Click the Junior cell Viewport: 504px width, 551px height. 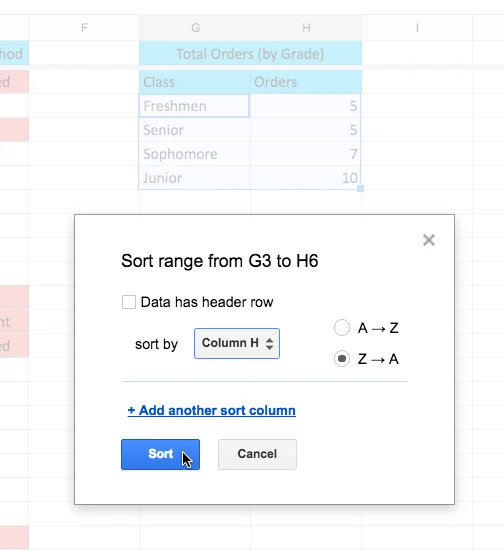coord(195,178)
